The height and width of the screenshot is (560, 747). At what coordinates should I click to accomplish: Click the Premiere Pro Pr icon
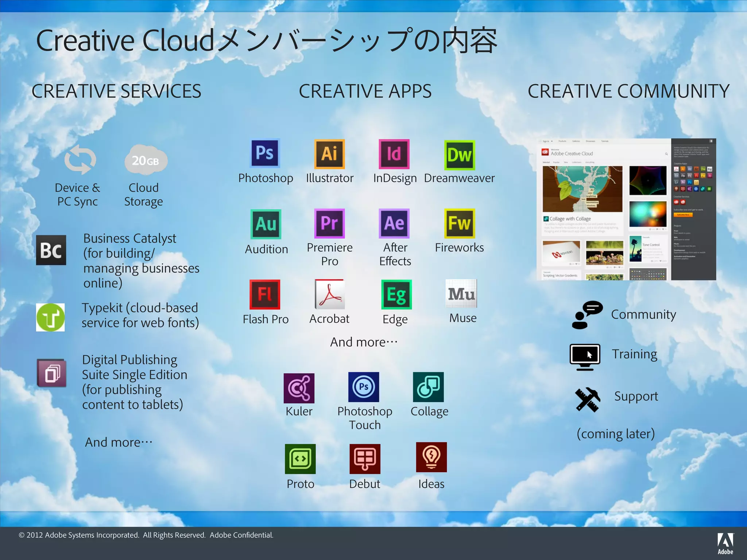coord(329,223)
